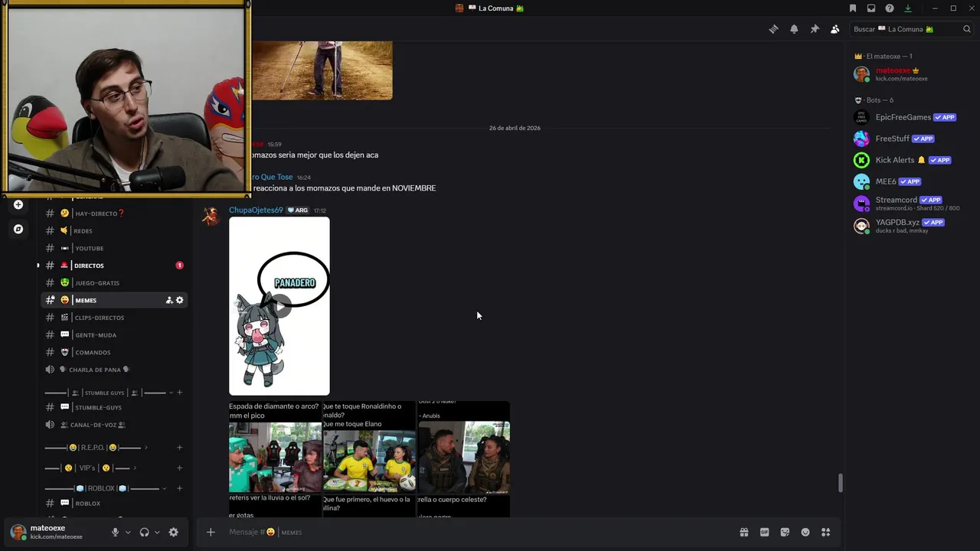This screenshot has height=551, width=980.
Task: Toggle headphones deafen in user panel
Action: tap(144, 532)
